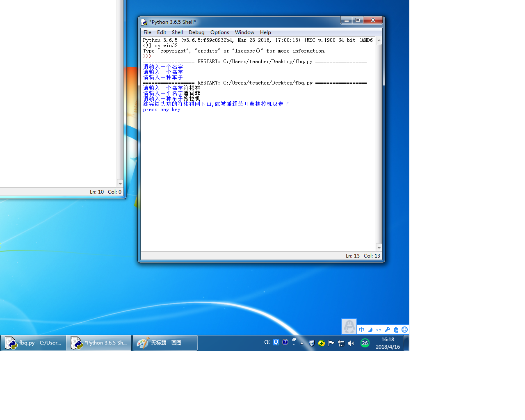Click the second RESTART fbq.py line
The image size is (525, 420).
tap(255, 83)
